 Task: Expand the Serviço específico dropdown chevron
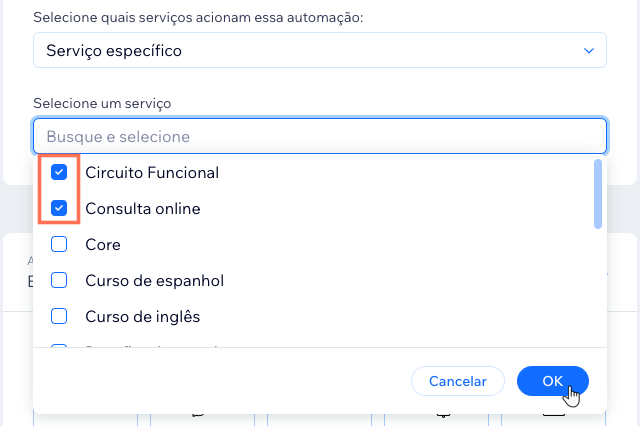589,51
